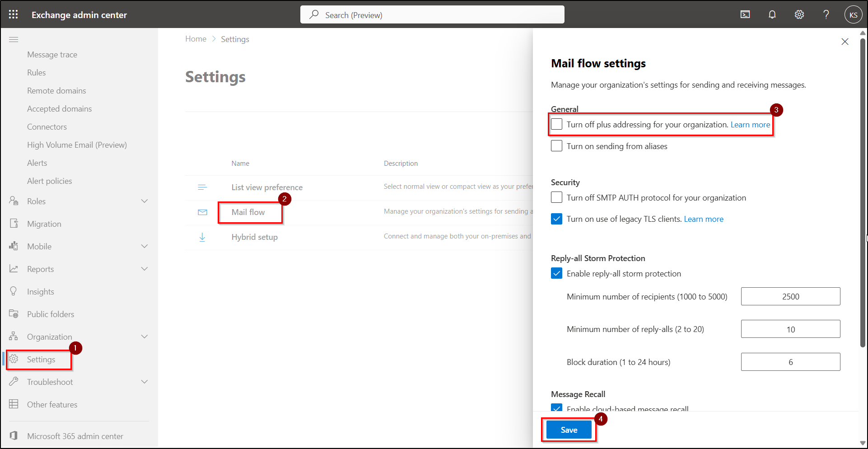Click the Save button
The width and height of the screenshot is (868, 449).
click(x=569, y=430)
